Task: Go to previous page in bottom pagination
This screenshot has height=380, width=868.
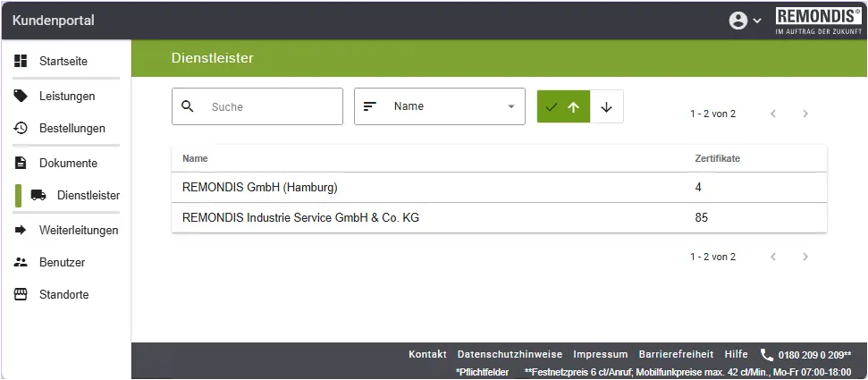Action: [772, 257]
